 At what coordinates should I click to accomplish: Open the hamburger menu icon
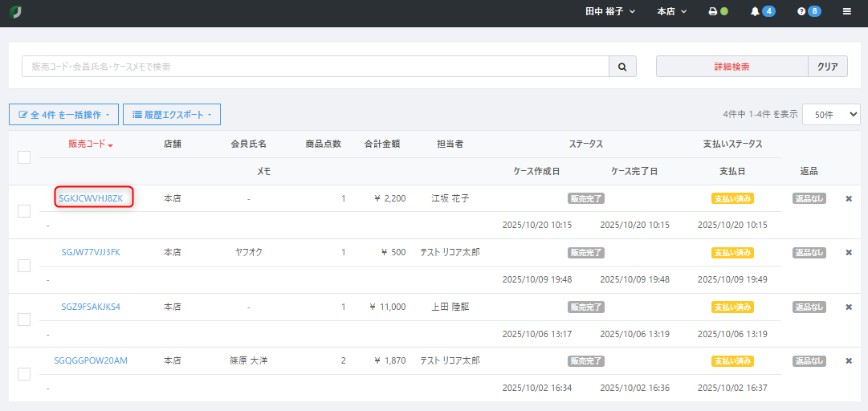847,11
